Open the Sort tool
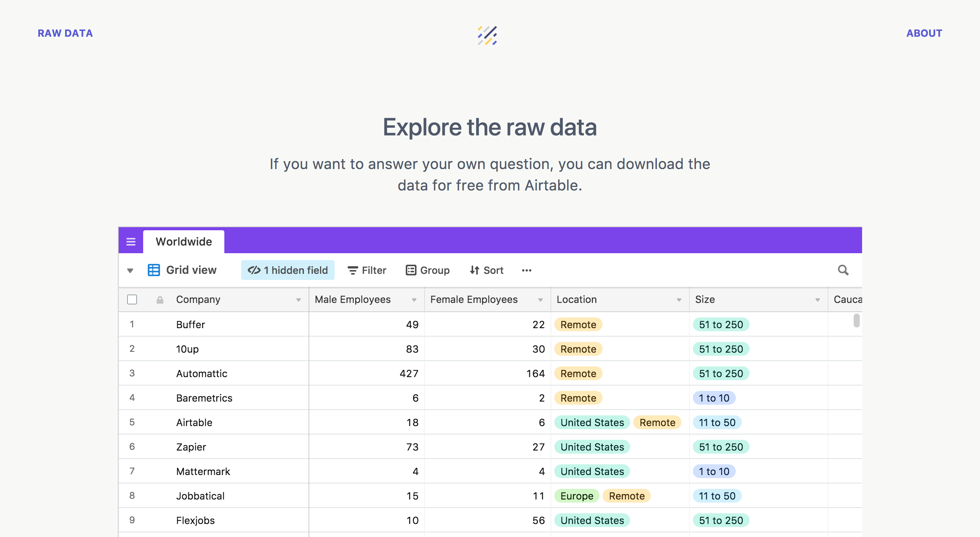 point(487,270)
